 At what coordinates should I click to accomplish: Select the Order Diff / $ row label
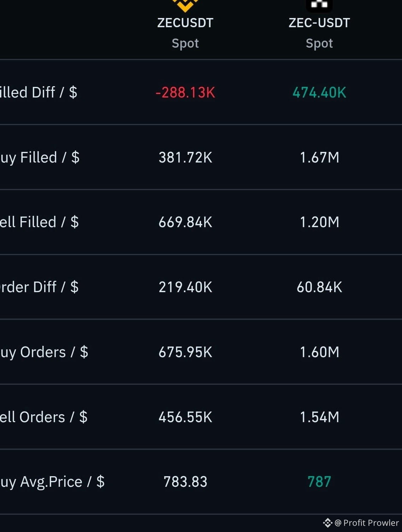pyautogui.click(x=39, y=287)
